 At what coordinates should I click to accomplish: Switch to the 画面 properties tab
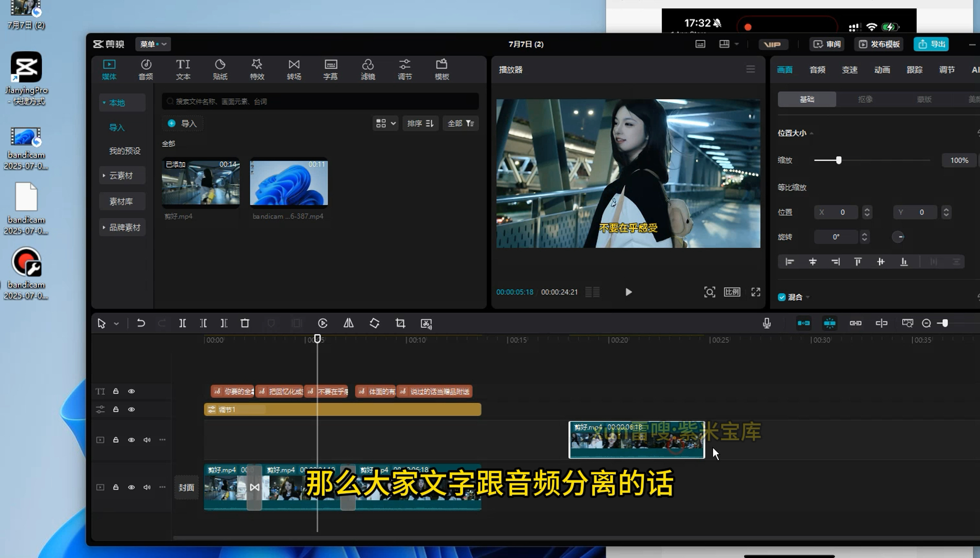tap(785, 70)
